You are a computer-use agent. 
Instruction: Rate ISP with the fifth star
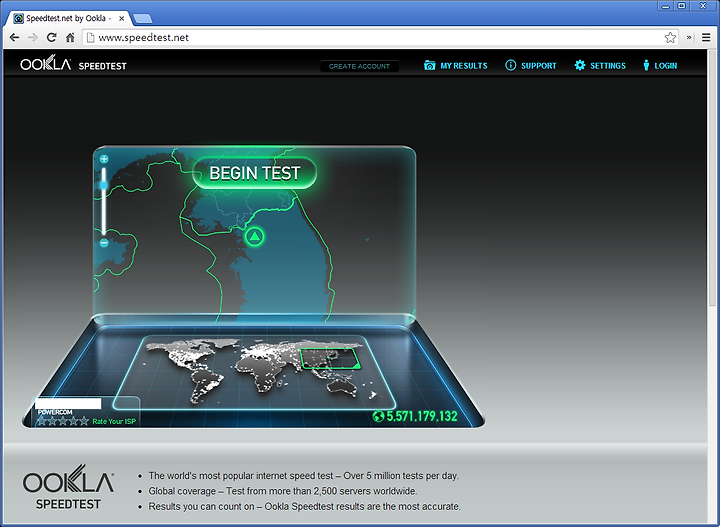click(x=84, y=421)
